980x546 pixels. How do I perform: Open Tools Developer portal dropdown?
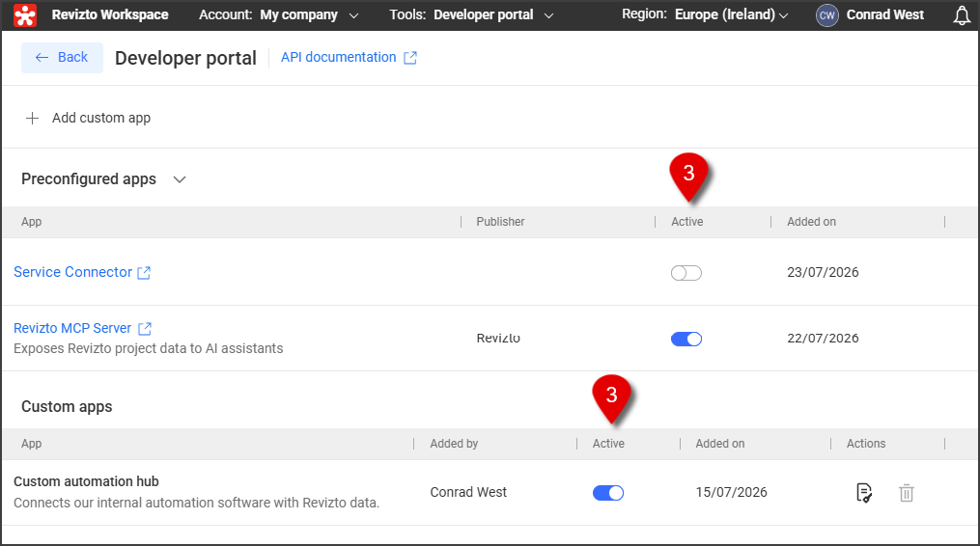point(472,15)
